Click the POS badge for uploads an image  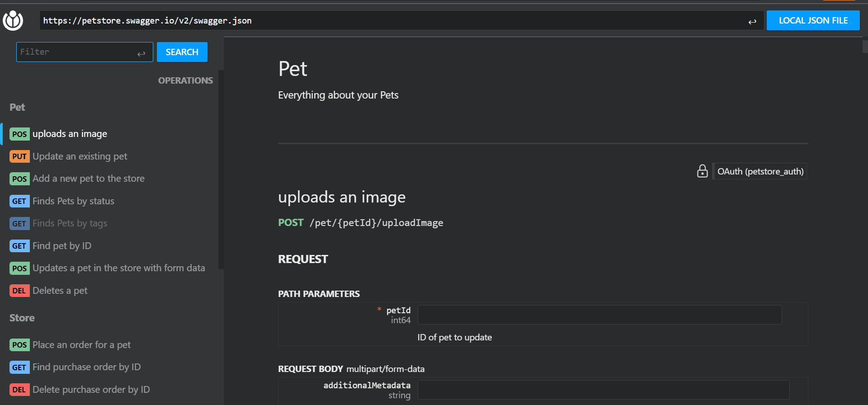tap(19, 134)
